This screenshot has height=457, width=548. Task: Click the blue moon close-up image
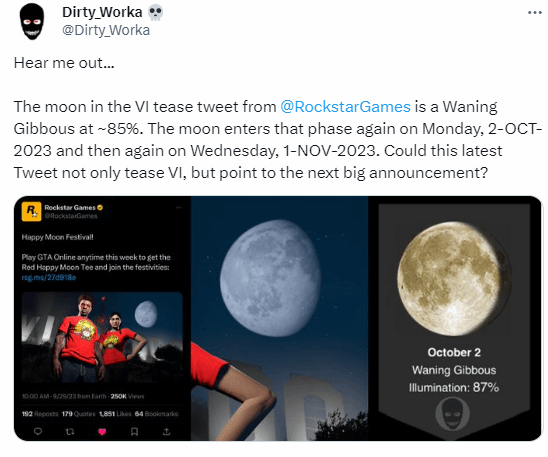point(279,318)
